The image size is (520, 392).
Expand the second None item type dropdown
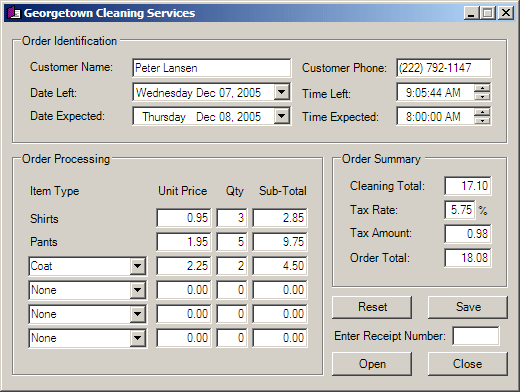pos(137,314)
